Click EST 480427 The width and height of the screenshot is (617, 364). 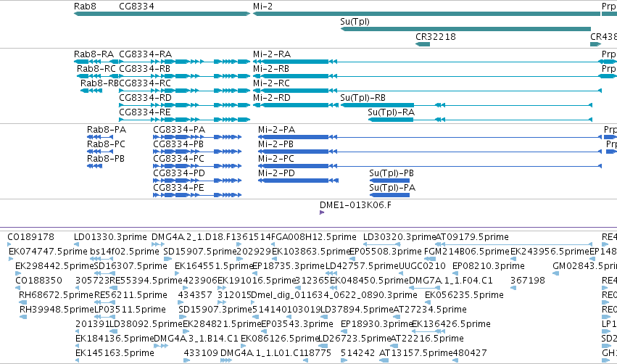pos(469,353)
